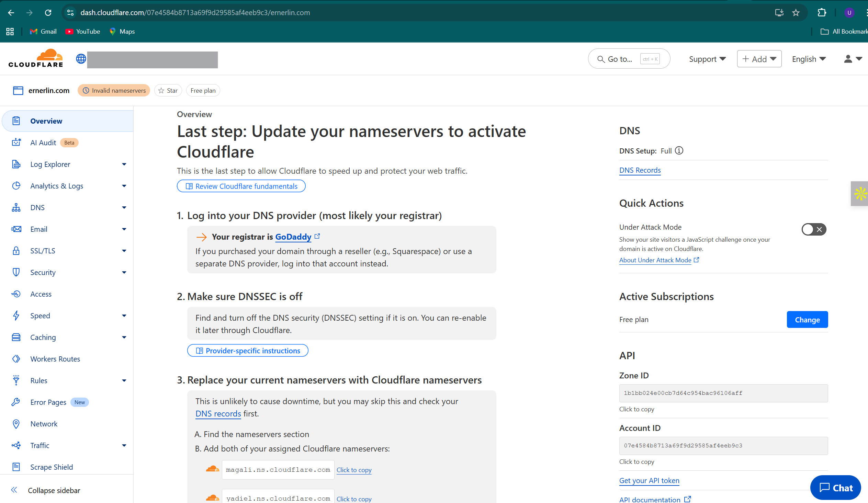Click the user account icon top right
This screenshot has height=503, width=868.
848,58
